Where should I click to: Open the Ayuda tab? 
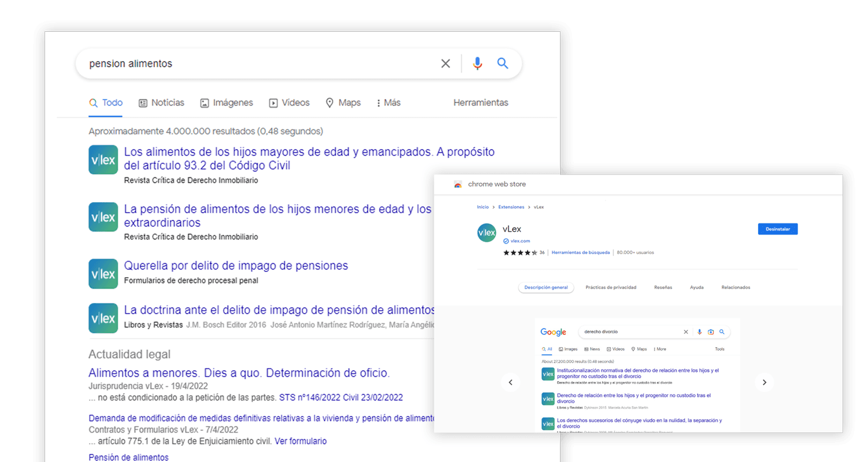point(696,288)
